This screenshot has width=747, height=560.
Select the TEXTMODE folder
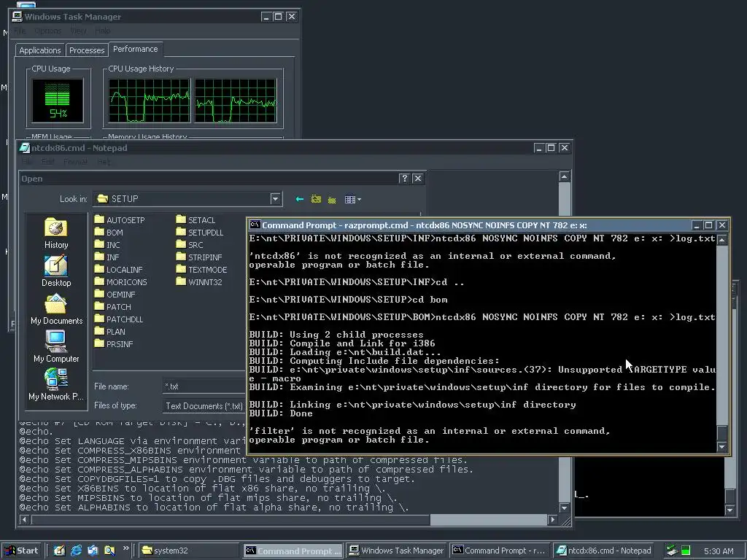coord(201,270)
